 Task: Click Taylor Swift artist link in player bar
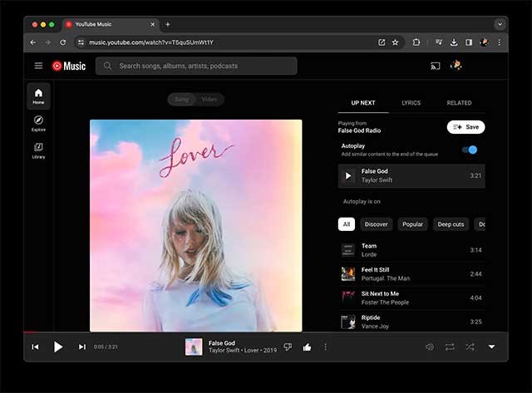224,351
